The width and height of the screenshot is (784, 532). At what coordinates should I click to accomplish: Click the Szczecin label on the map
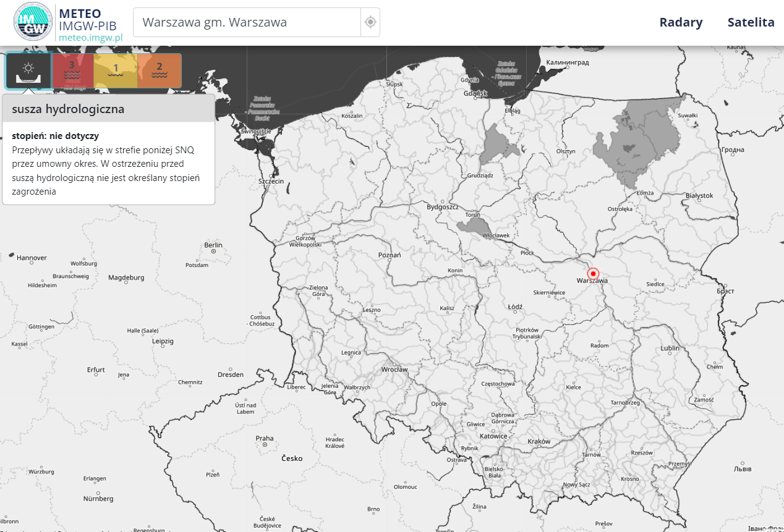coord(271,181)
